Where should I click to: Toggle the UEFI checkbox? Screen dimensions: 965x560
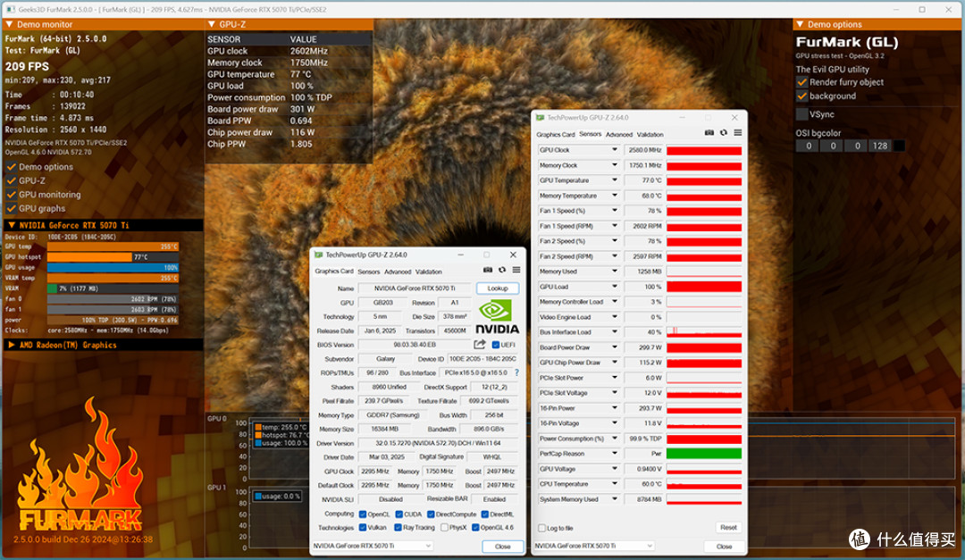pyautogui.click(x=495, y=346)
